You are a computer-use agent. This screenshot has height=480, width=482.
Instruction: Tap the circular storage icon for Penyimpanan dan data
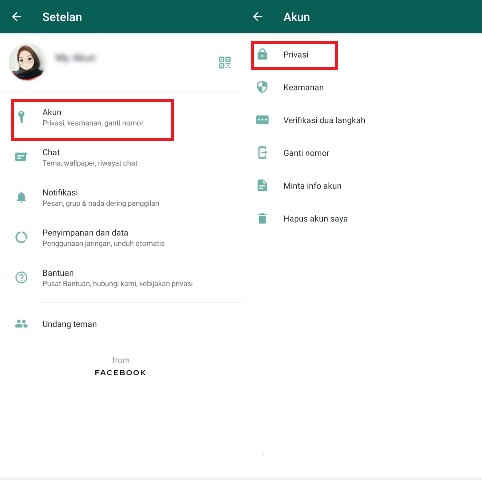pos(21,237)
